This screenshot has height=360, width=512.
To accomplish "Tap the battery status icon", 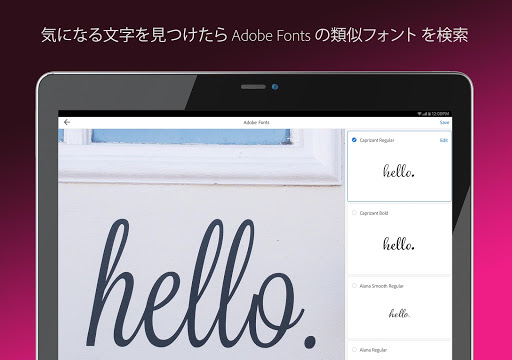I will pos(430,114).
